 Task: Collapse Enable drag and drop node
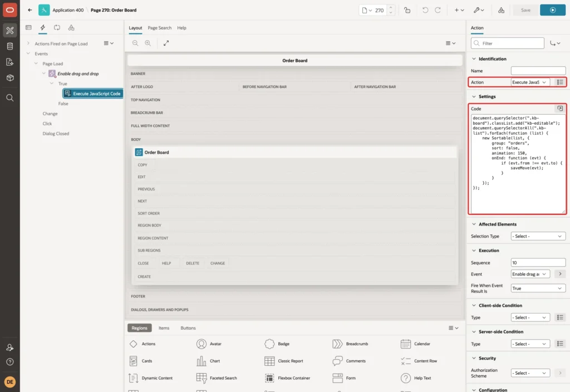pos(43,73)
